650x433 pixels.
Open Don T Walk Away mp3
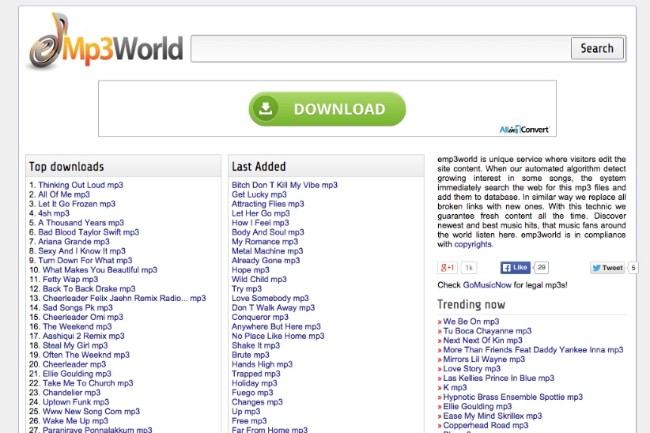(273, 308)
